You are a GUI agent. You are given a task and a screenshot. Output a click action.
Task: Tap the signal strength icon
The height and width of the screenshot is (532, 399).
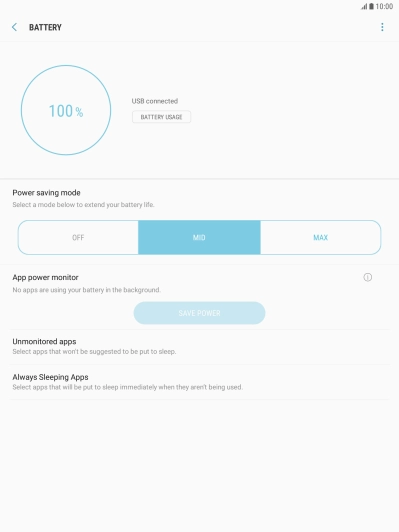coord(364,6)
